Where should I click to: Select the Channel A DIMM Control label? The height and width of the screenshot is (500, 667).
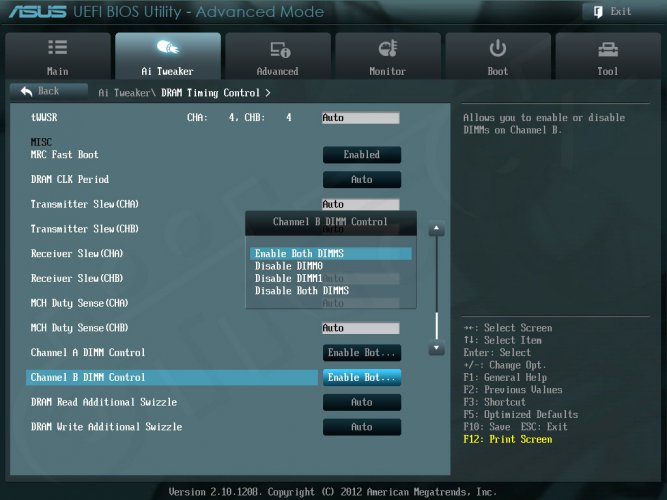pos(88,353)
